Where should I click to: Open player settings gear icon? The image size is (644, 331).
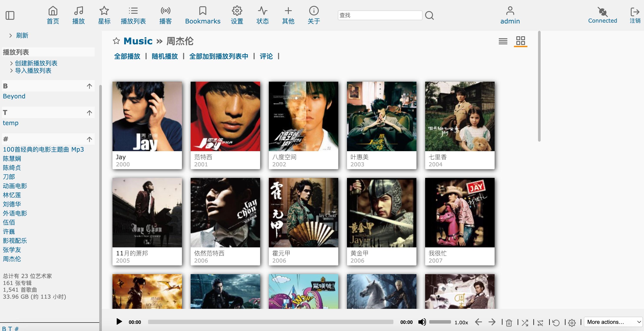point(572,323)
